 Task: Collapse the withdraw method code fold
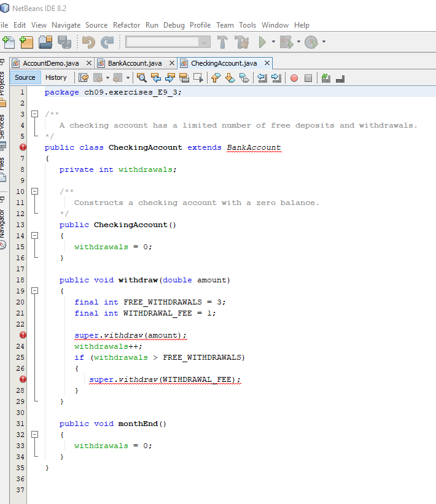pyautogui.click(x=35, y=291)
